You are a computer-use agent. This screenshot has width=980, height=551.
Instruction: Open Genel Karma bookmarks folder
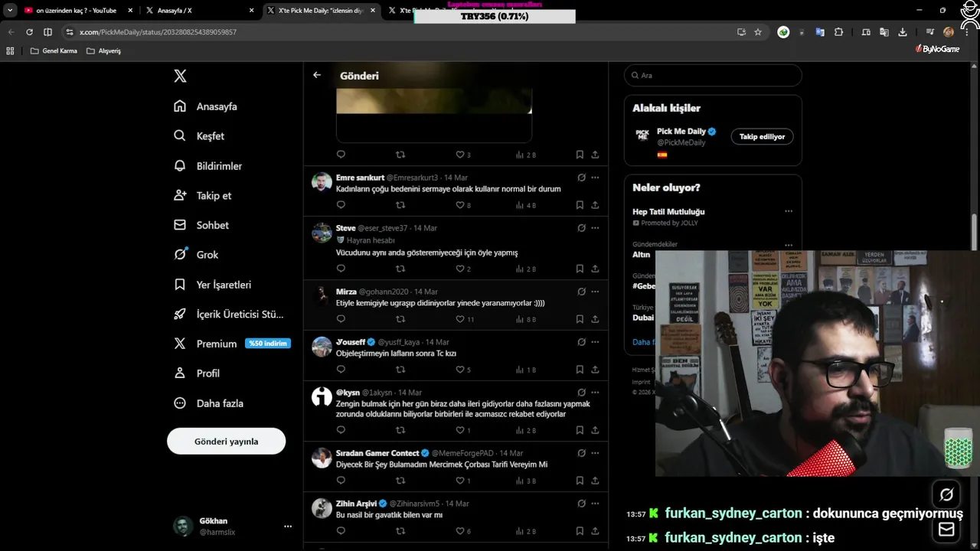pyautogui.click(x=54, y=51)
